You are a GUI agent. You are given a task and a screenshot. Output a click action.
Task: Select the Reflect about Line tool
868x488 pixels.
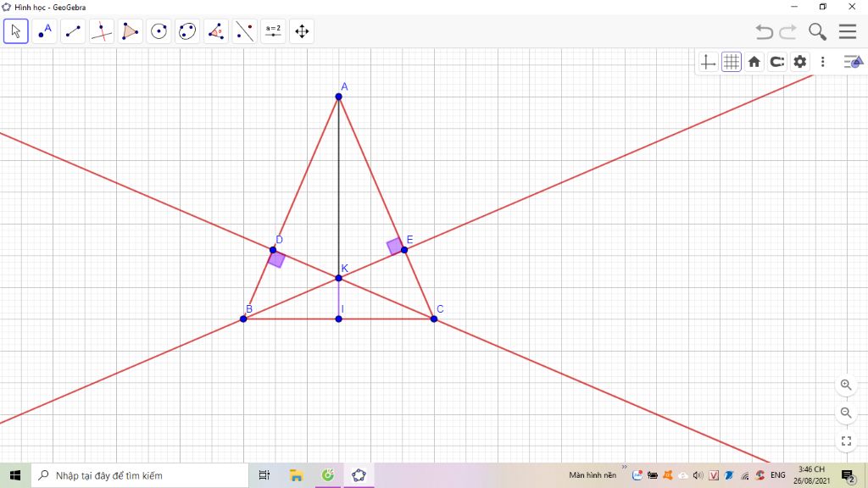click(x=245, y=31)
